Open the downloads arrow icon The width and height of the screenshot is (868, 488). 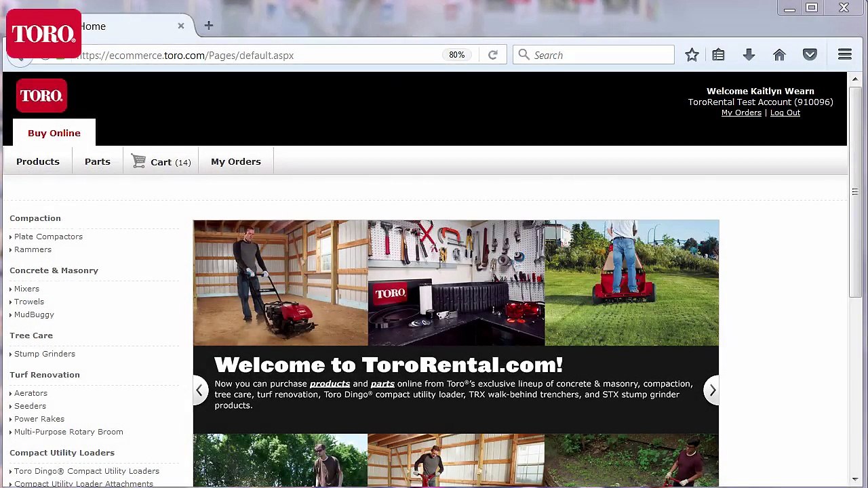[749, 55]
